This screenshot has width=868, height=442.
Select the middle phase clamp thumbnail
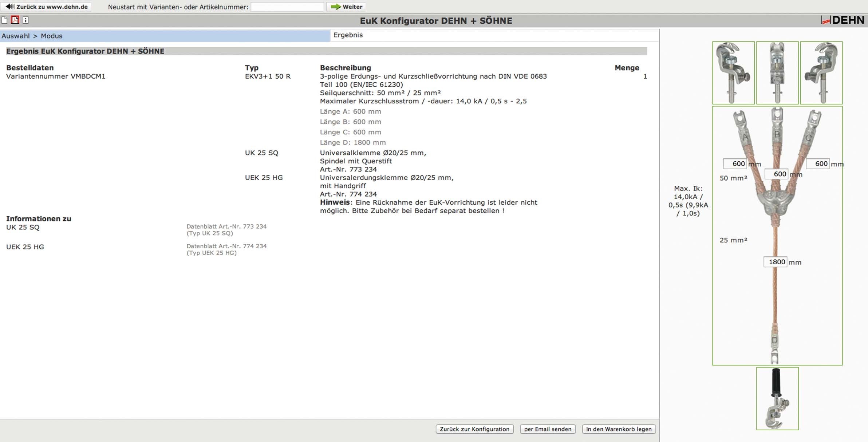tap(777, 73)
